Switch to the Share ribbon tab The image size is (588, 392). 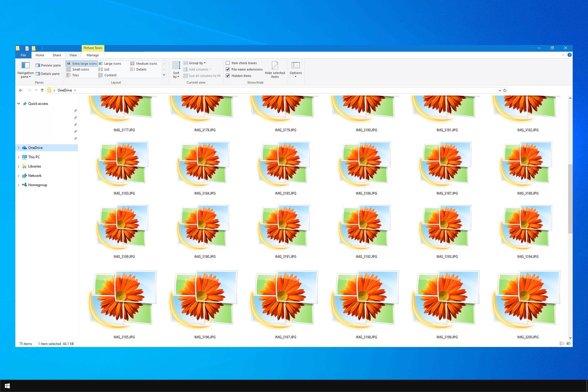coord(57,55)
